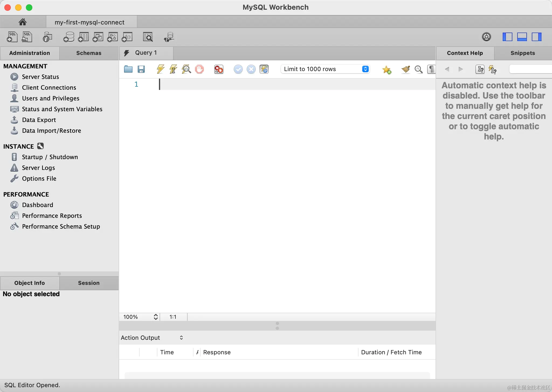Screen dimensions: 552x392
Task: Run EXPLAIN on the current statement
Action: click(186, 69)
